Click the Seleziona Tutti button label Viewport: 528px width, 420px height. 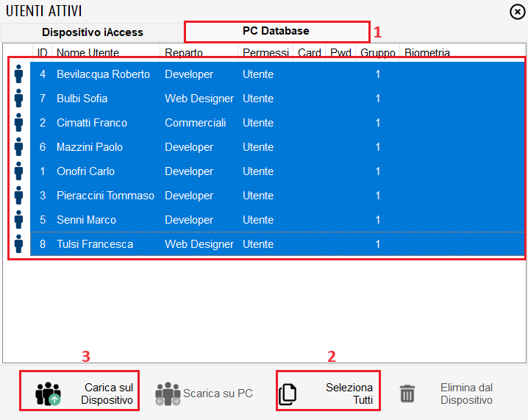click(349, 394)
